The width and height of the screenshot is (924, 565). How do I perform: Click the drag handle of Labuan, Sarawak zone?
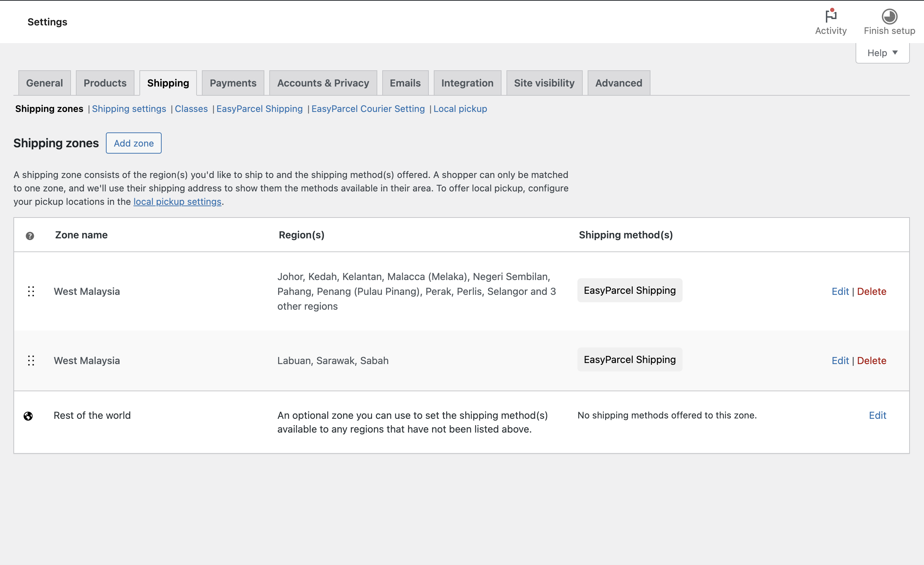point(31,361)
